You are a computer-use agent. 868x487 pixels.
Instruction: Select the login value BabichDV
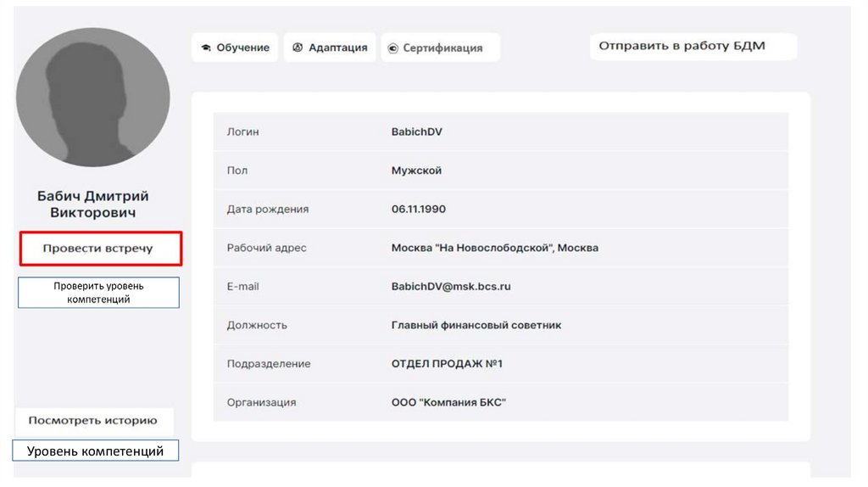[x=416, y=132]
